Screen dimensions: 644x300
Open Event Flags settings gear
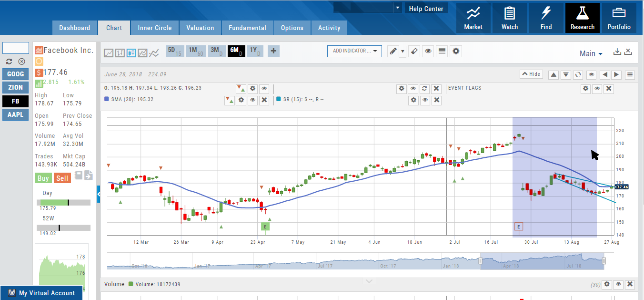pos(586,89)
